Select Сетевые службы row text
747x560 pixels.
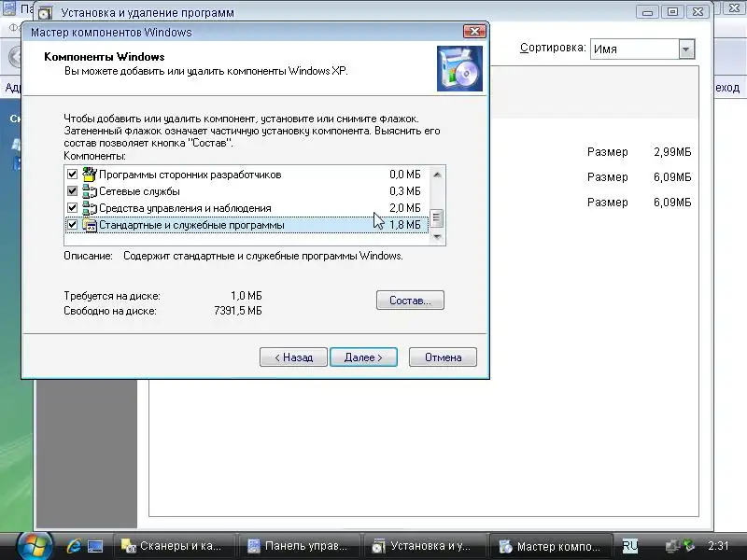[x=139, y=191]
